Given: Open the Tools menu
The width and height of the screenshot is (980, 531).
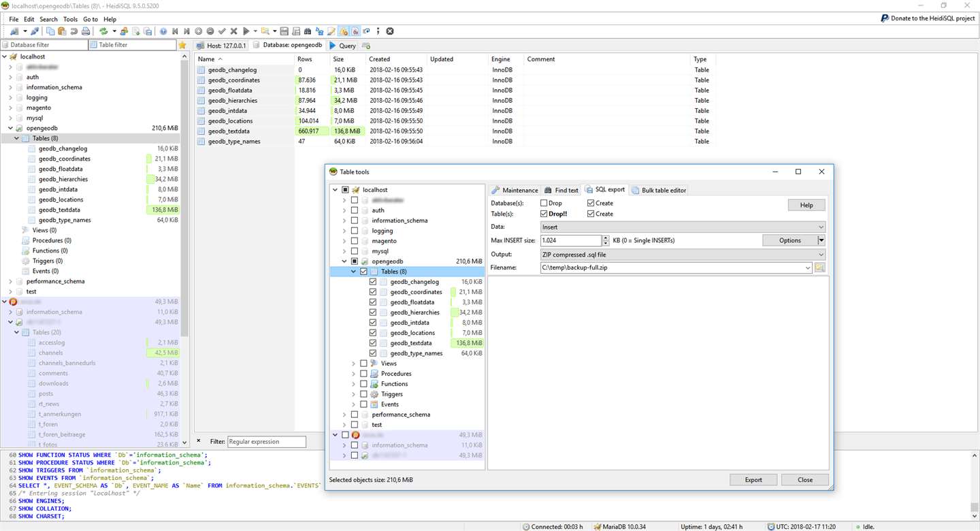Looking at the screenshot, I should pyautogui.click(x=70, y=19).
